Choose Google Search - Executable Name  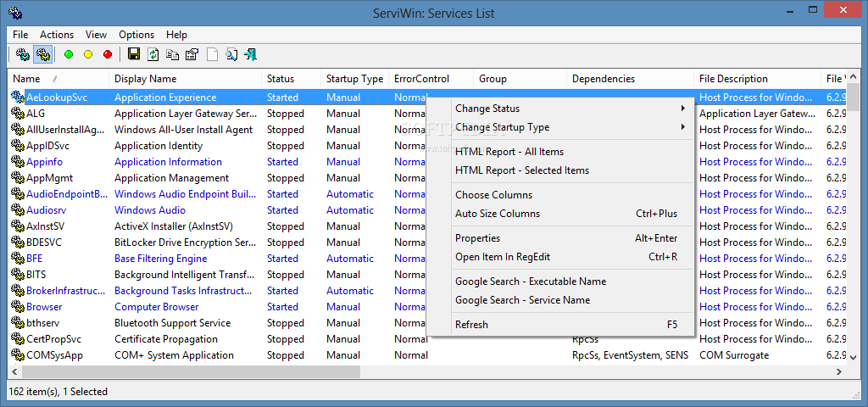click(x=560, y=282)
